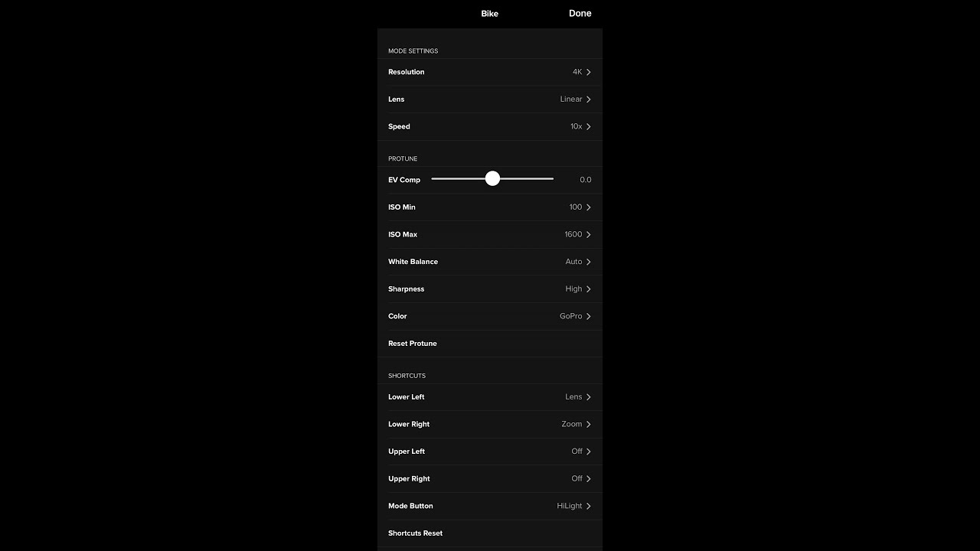
Task: Click the Color GoPro chevron arrow
Action: pos(588,316)
